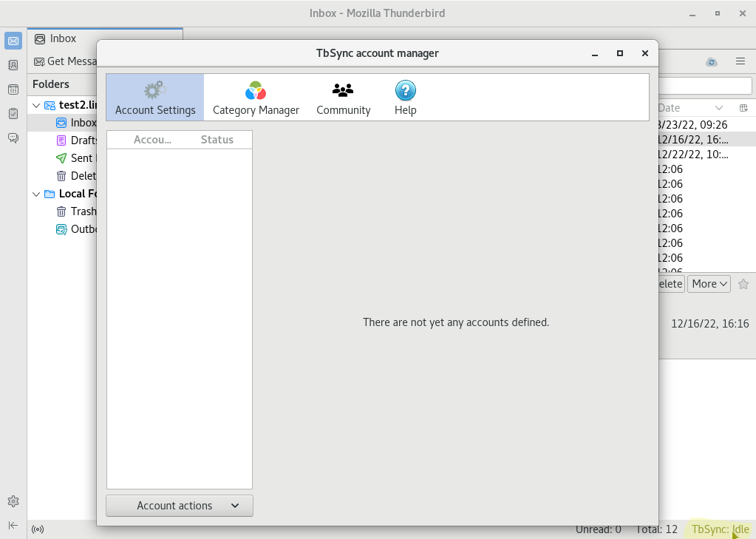Viewport: 756px width, 539px height.
Task: Collapse the Local Folders tree
Action: (x=36, y=194)
